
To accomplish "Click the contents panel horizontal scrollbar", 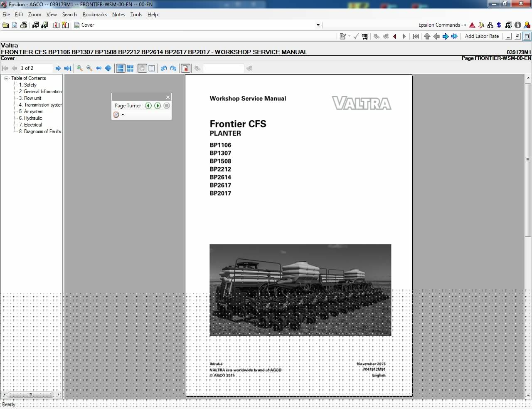I will [31, 394].
